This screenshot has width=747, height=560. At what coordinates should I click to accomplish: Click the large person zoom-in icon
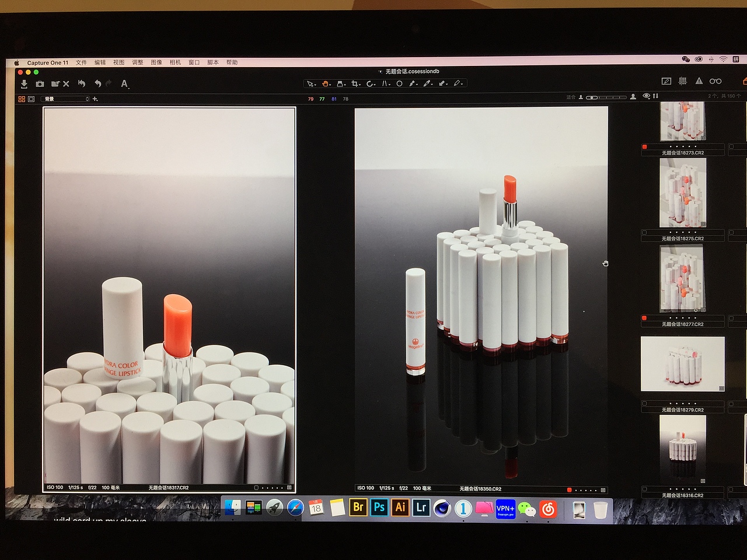point(633,97)
